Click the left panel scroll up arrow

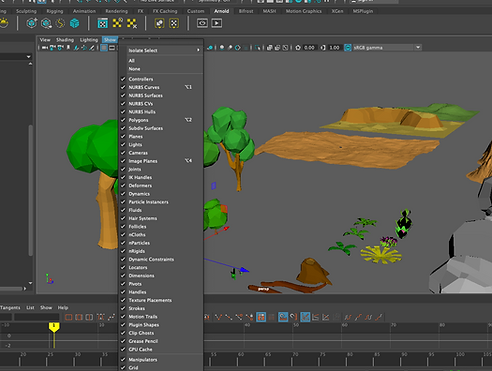(x=30, y=64)
